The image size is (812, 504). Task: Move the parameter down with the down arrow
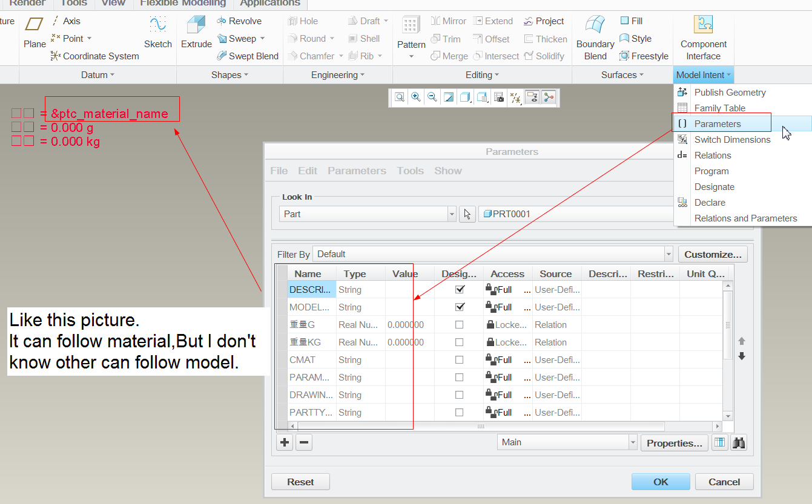pyautogui.click(x=742, y=356)
